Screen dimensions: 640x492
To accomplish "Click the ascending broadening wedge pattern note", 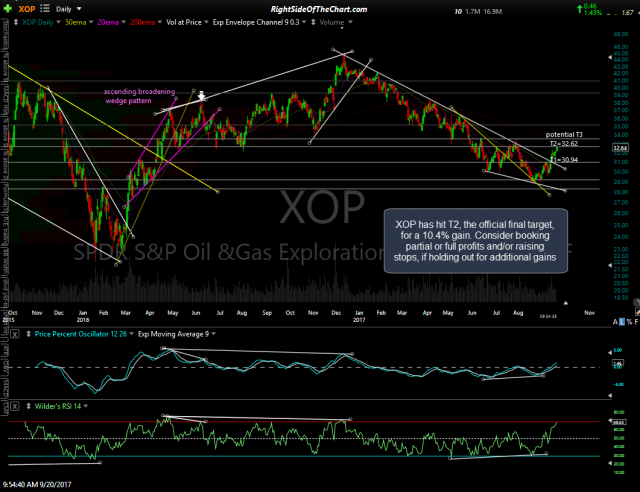I will tap(139, 96).
